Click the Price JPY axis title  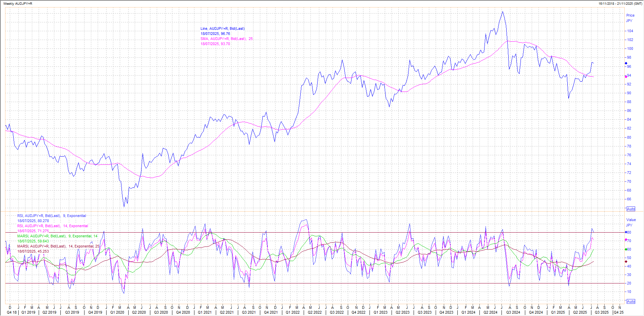click(630, 18)
